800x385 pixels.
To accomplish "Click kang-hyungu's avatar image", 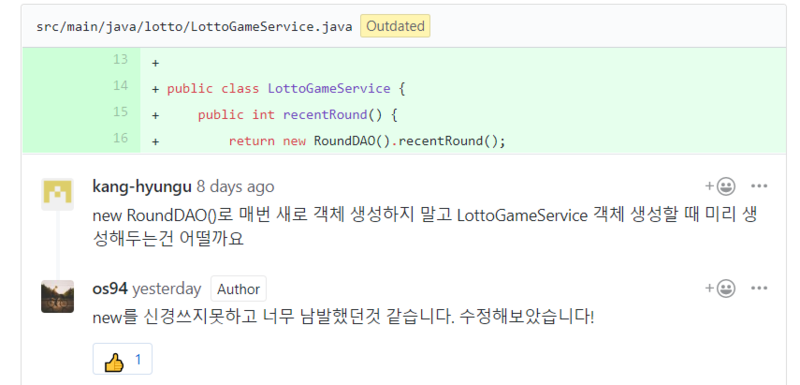I will 57,194.
